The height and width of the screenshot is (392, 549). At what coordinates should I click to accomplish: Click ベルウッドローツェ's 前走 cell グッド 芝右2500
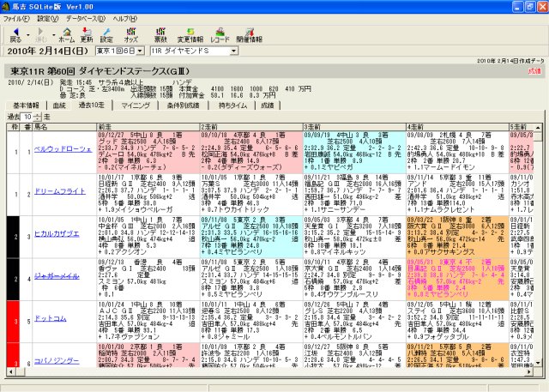pyautogui.click(x=148, y=152)
